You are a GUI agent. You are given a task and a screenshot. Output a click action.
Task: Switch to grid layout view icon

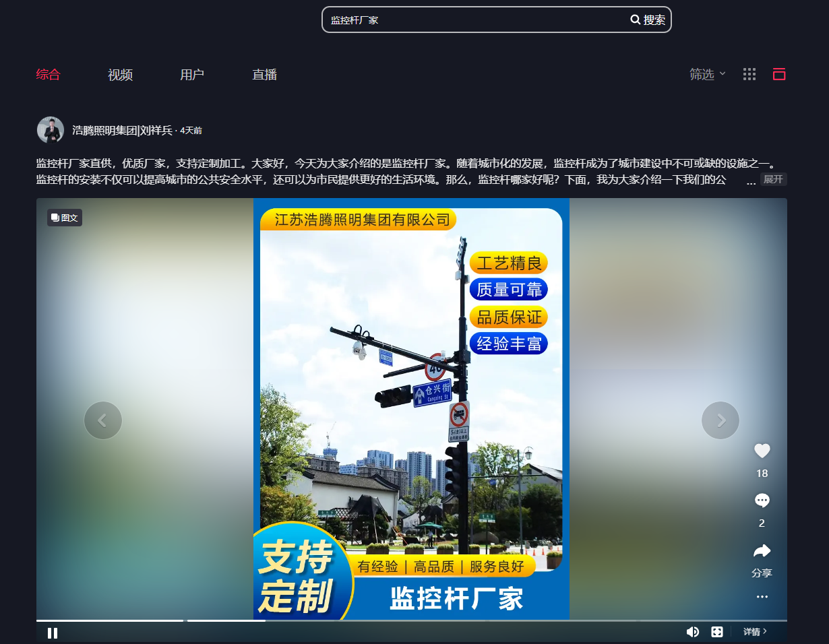(749, 75)
